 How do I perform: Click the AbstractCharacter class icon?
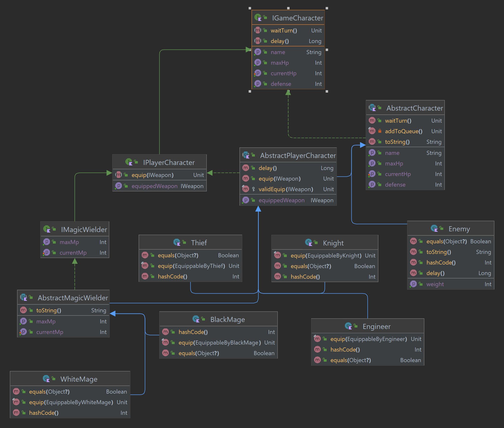click(372, 107)
